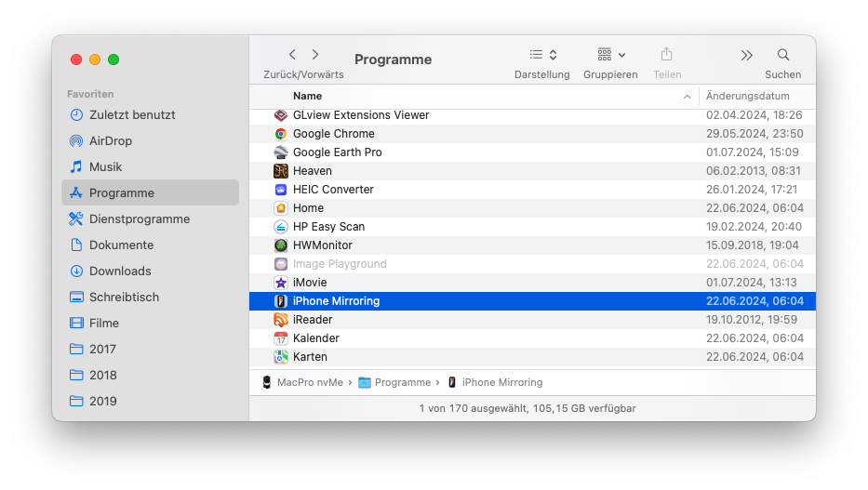Select Programme in the sidebar

[150, 193]
